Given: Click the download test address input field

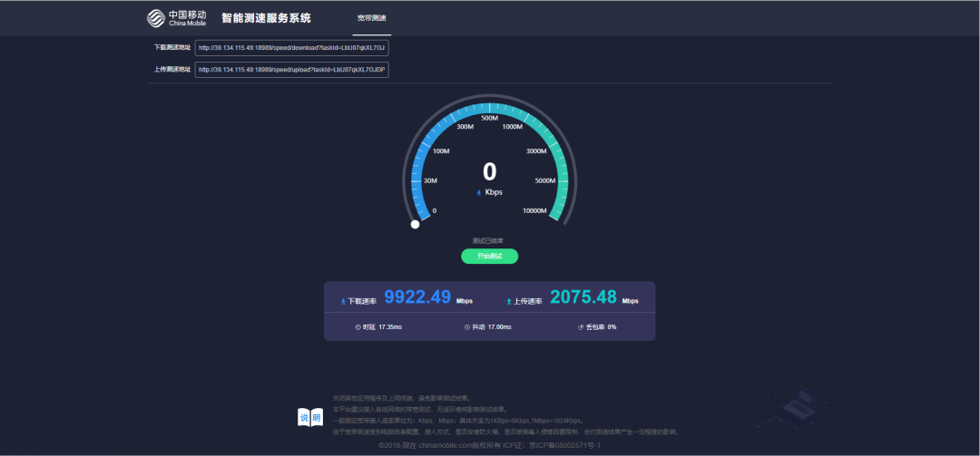Looking at the screenshot, I should (292, 48).
